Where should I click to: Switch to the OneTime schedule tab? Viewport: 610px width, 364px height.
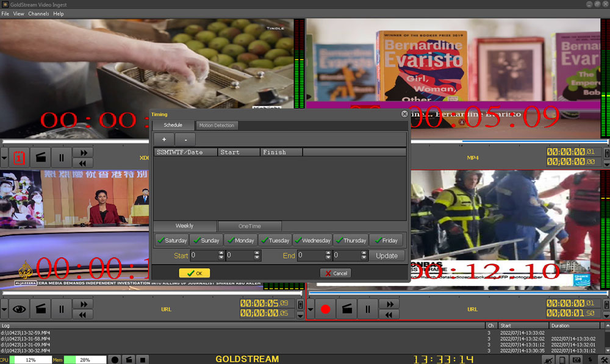coord(249,226)
